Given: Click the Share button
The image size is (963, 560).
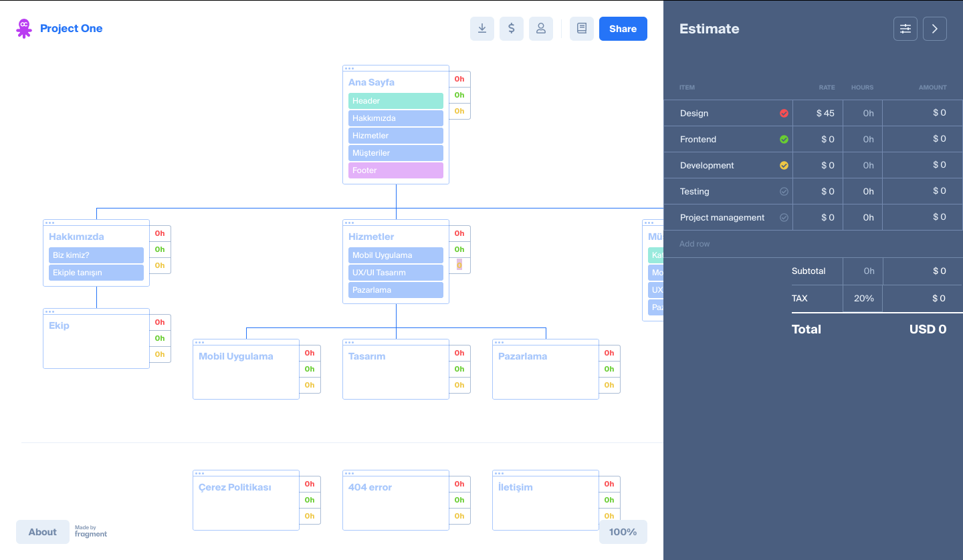Looking at the screenshot, I should coord(623,29).
